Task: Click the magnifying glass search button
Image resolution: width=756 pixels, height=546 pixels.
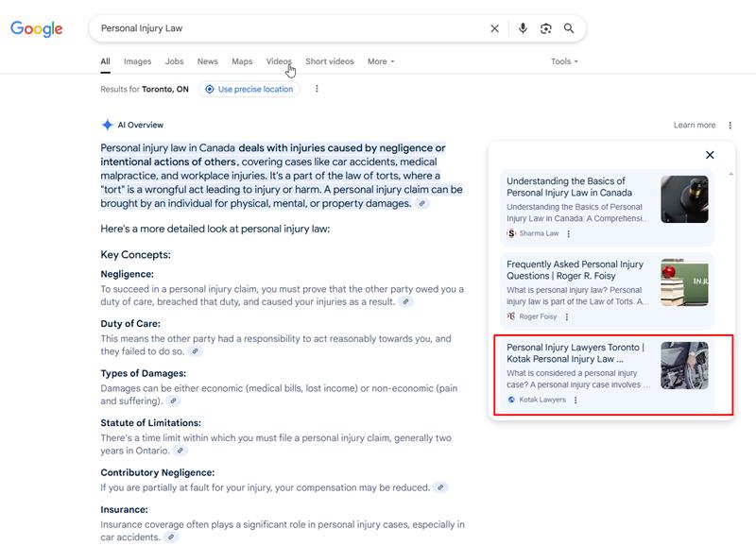Action: coord(569,28)
